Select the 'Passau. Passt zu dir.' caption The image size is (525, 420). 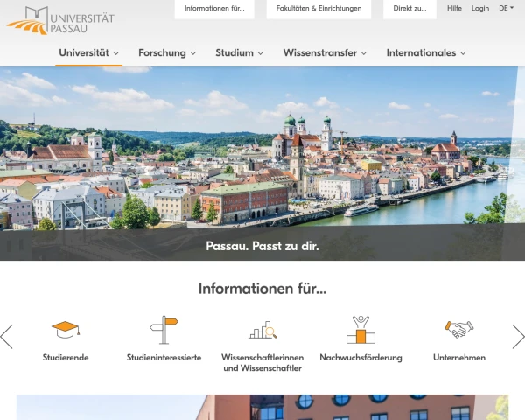[262, 246]
